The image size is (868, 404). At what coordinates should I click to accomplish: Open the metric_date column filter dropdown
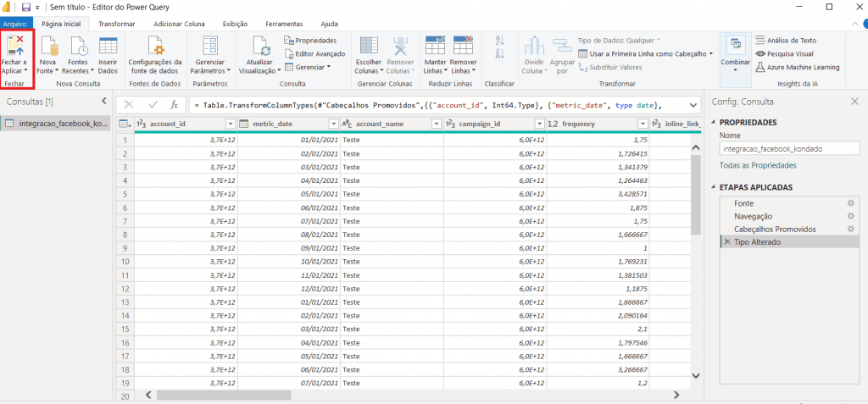332,124
